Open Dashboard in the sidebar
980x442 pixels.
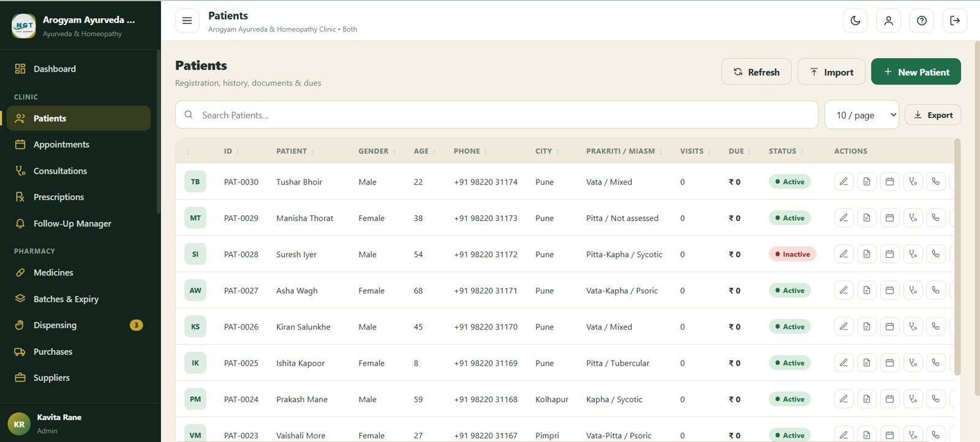click(78, 69)
